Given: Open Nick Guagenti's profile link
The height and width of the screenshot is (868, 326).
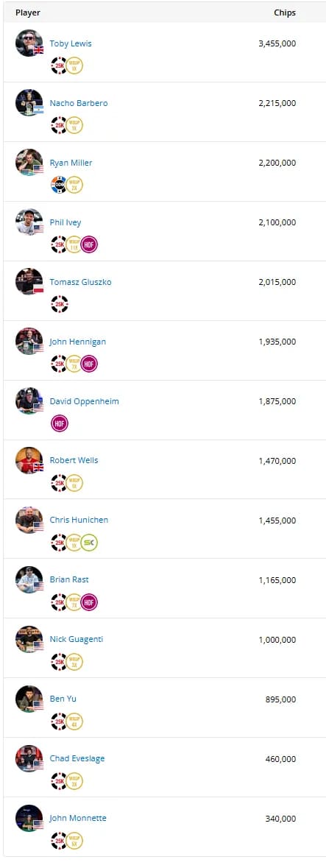Looking at the screenshot, I should 77,639.
